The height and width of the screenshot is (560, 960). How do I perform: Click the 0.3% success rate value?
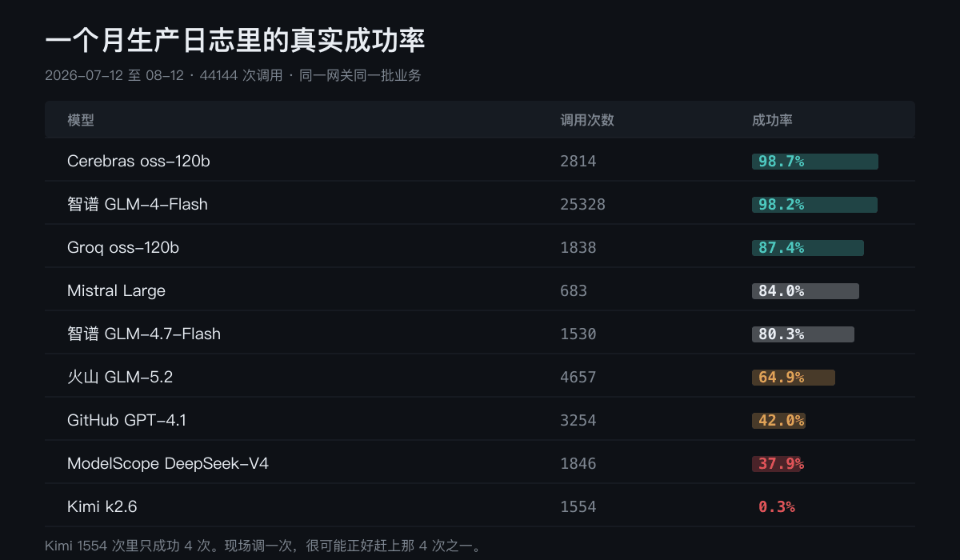click(x=777, y=507)
